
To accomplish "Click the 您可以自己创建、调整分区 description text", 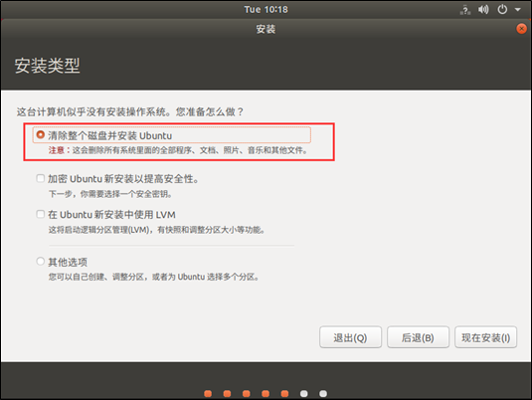I will click(154, 277).
